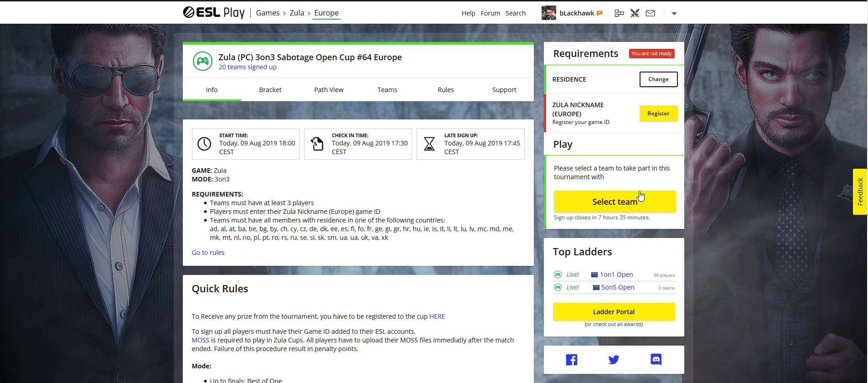Screen dimensions: 868x383
Task: Open the Rules tab
Action: 446,90
